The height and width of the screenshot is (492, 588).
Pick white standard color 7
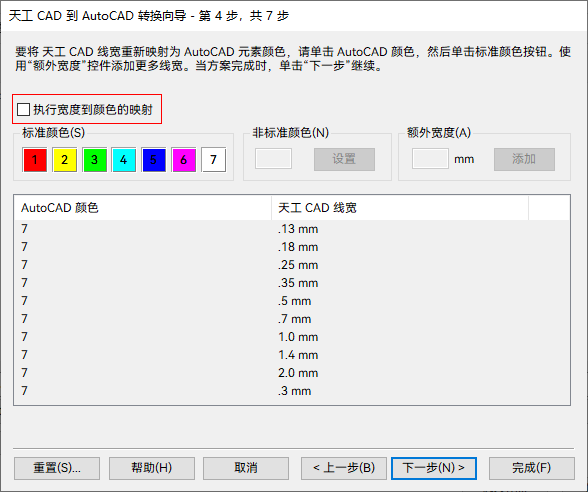(214, 160)
